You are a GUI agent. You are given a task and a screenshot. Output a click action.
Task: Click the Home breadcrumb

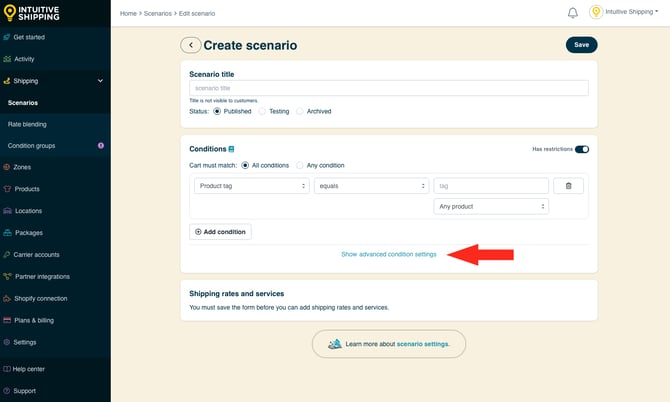coord(128,14)
